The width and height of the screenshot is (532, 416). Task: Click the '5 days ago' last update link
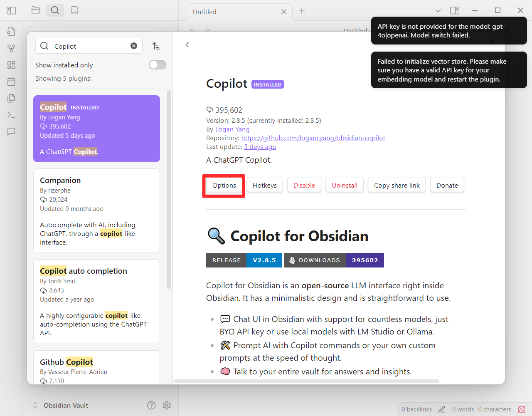coord(260,147)
